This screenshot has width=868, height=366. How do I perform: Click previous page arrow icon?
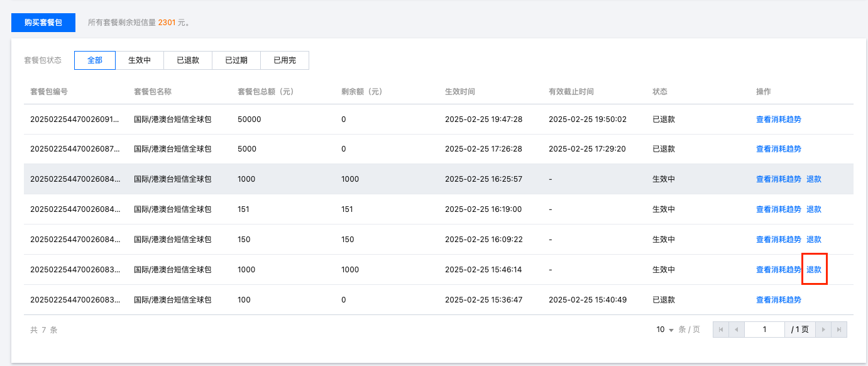(x=737, y=330)
